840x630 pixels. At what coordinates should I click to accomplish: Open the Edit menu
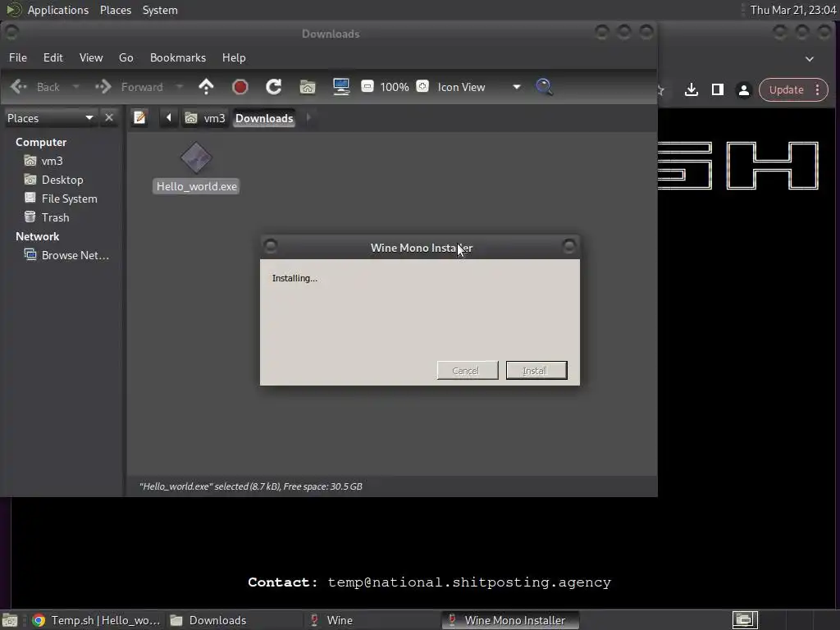click(53, 57)
